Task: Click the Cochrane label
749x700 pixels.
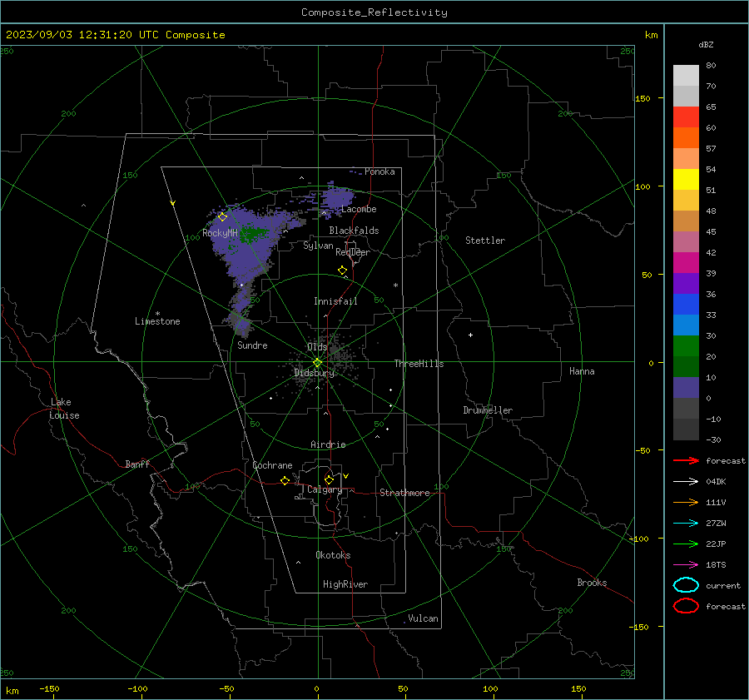Action: coord(272,465)
